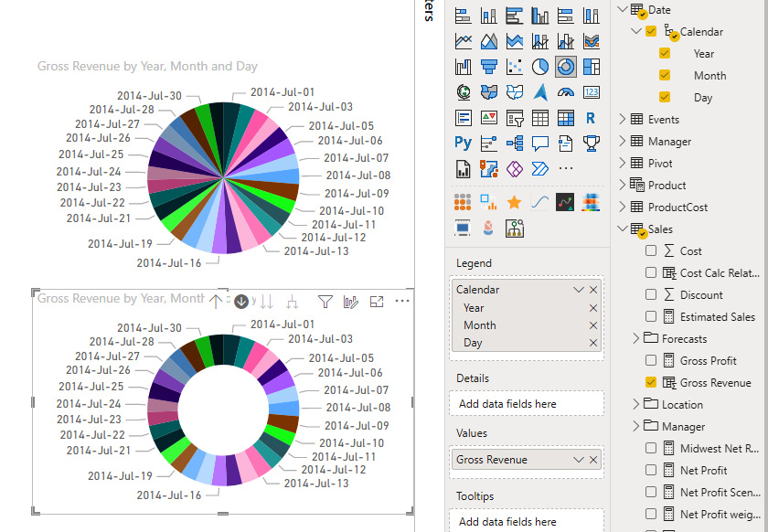This screenshot has height=532, width=768.
Task: Click the Focus mode icon on donut chart
Action: click(x=377, y=301)
